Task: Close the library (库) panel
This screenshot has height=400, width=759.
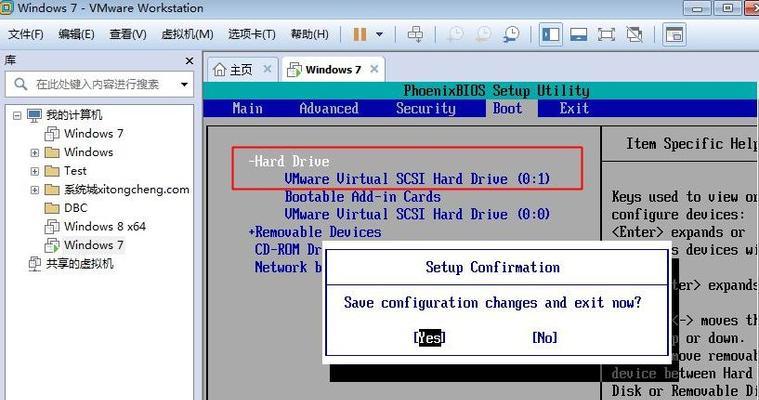Action: 189,61
